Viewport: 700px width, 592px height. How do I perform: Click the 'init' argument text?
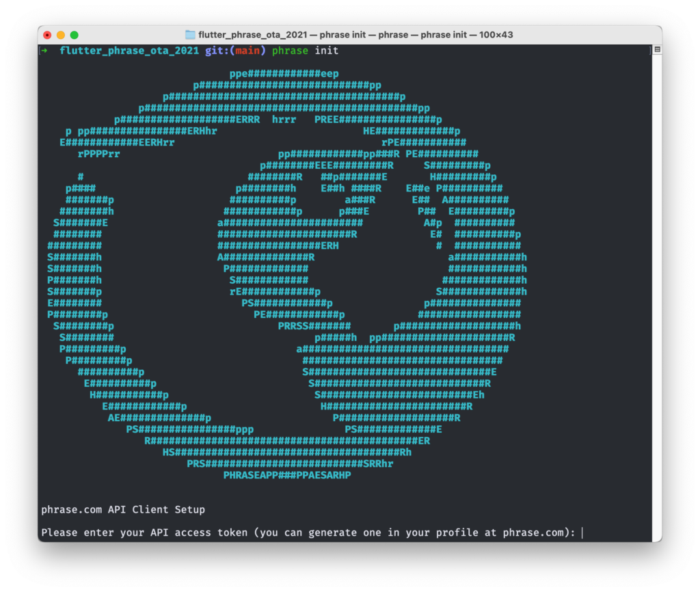[x=326, y=51]
